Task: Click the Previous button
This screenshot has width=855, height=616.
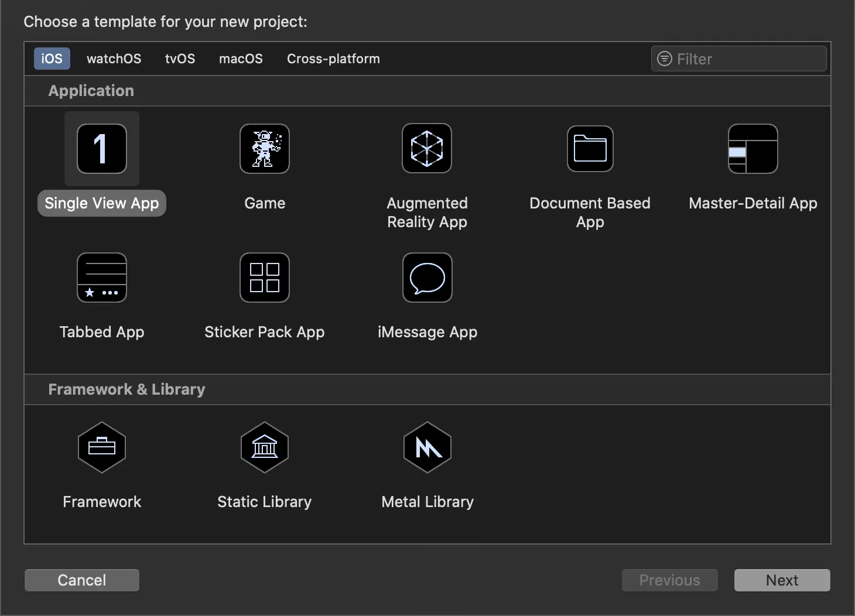Action: (x=670, y=580)
